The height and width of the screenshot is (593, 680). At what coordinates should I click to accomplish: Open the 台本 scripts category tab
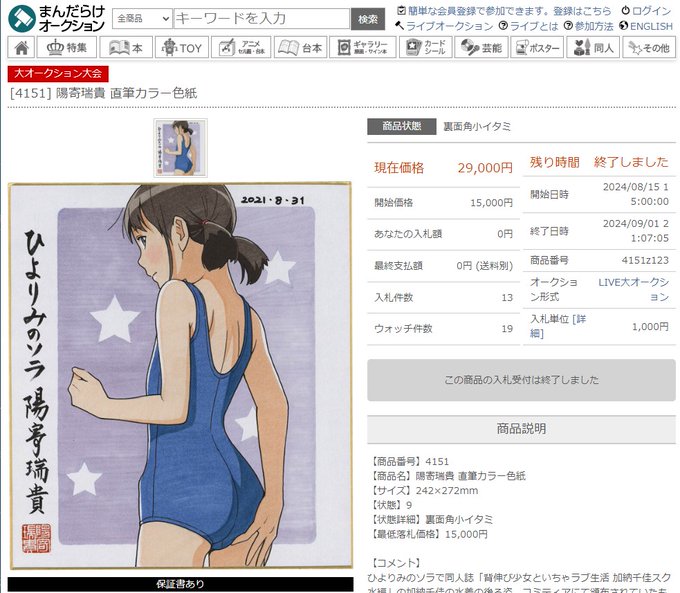(x=300, y=47)
